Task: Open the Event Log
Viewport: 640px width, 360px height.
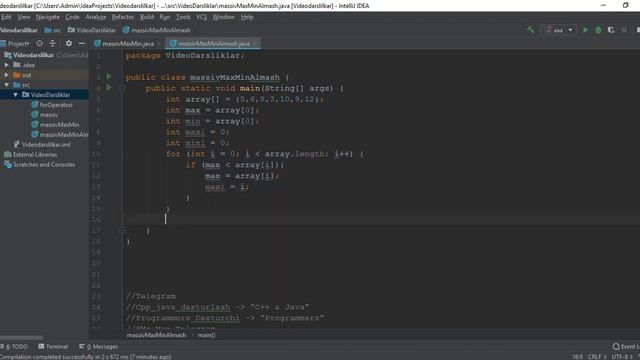Action: [x=627, y=347]
